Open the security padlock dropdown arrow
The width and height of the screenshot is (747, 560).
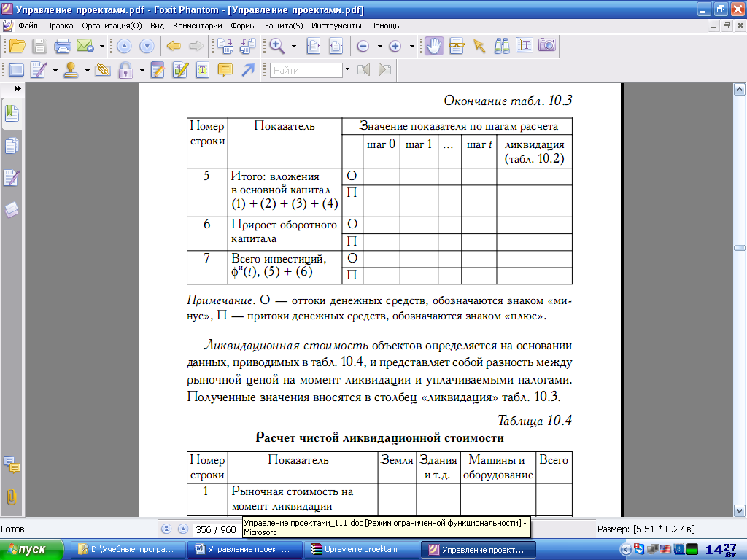click(142, 71)
